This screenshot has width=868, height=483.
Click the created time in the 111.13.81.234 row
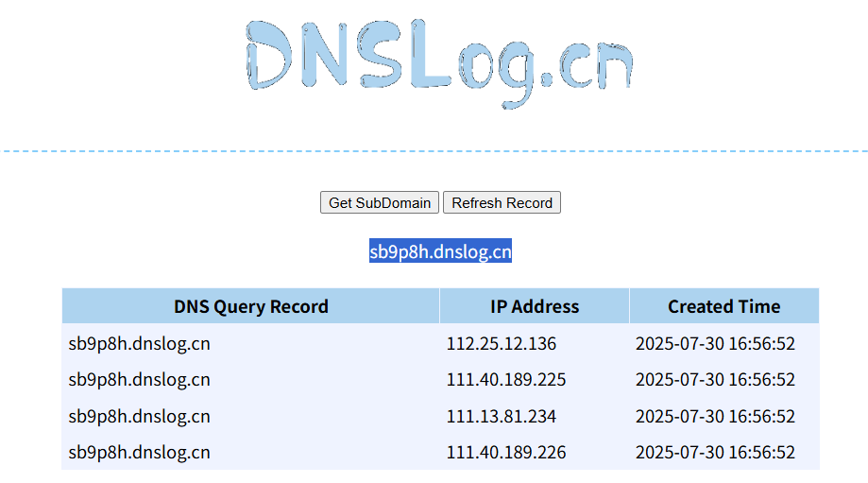point(715,416)
